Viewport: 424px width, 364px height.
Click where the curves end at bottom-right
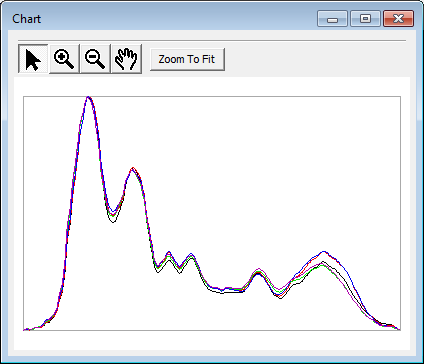coord(398,329)
